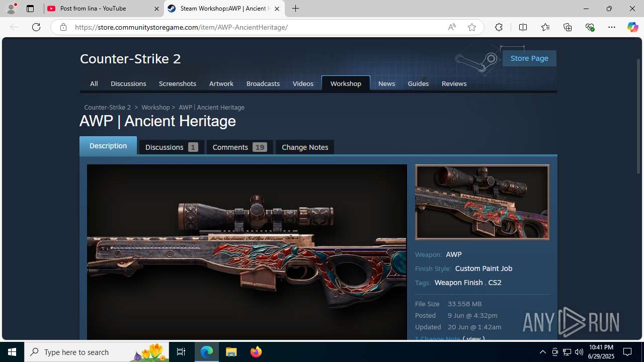
Task: Open the Guides tab
Action: coord(418,83)
